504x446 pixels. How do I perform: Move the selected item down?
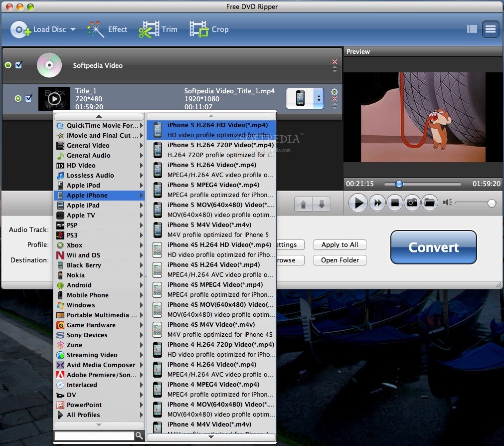pyautogui.click(x=322, y=204)
